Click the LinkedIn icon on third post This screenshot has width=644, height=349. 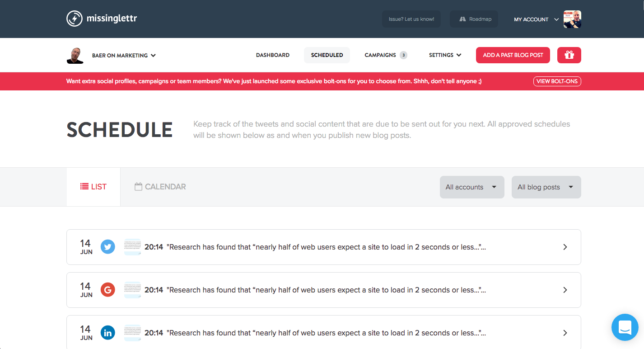(x=107, y=333)
